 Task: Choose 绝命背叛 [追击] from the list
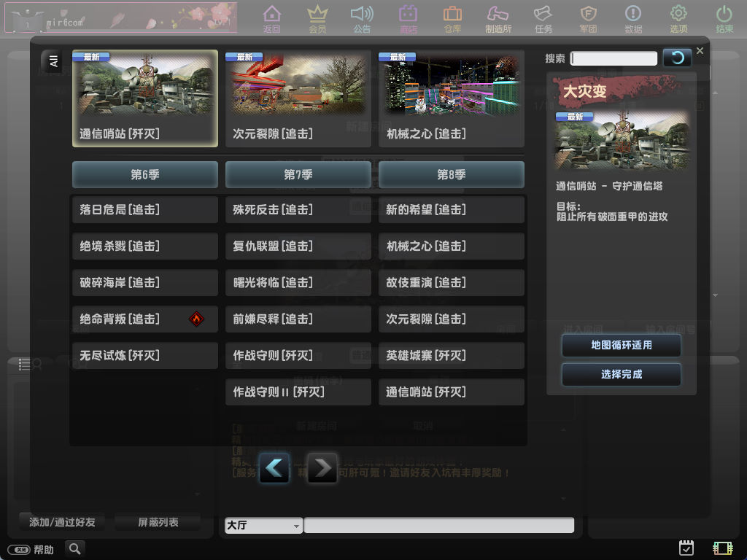click(x=145, y=319)
